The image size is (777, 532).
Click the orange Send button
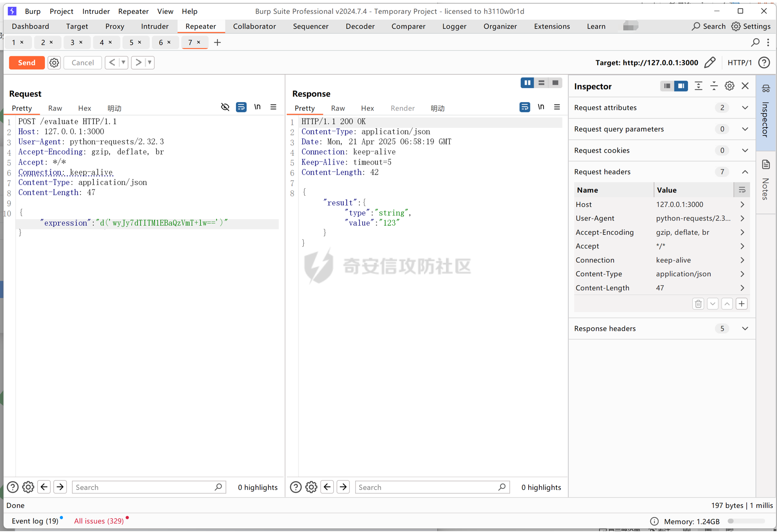pos(27,62)
